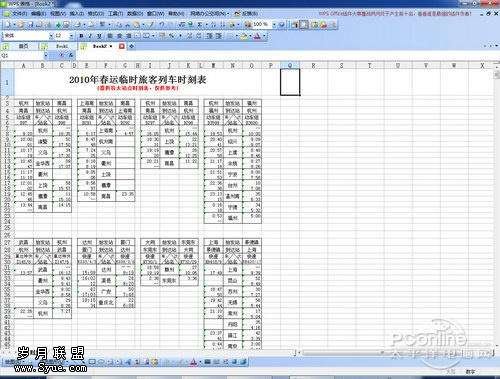Viewport: 500px width, 379px height.
Task: Add a new document tab
Action: (132, 46)
